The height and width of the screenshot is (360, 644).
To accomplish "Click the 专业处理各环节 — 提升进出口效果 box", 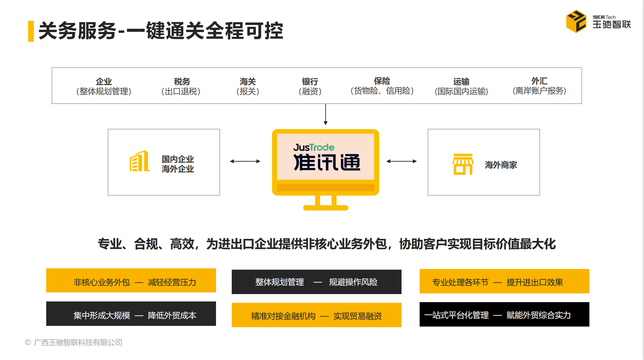I will pyautogui.click(x=504, y=281).
